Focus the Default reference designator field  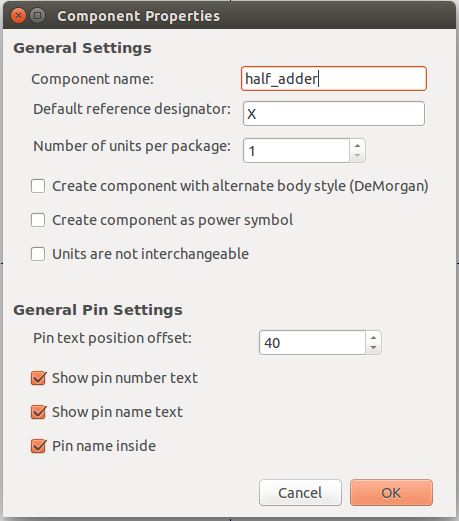(334, 114)
